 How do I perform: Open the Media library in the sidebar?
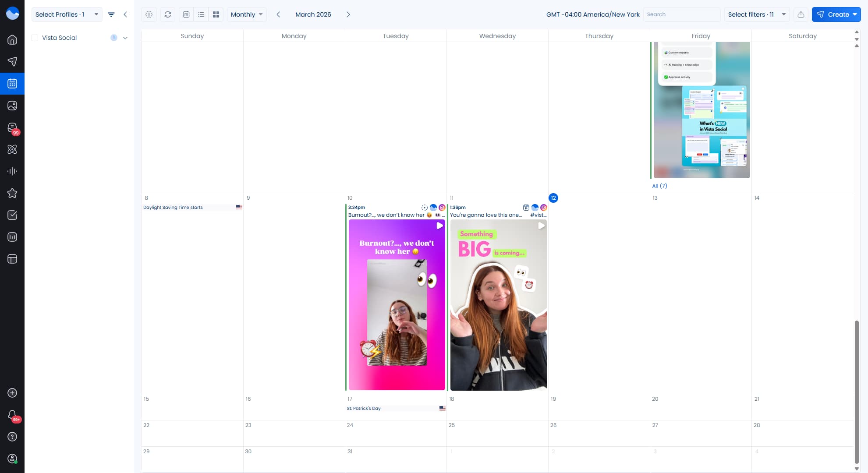click(12, 106)
